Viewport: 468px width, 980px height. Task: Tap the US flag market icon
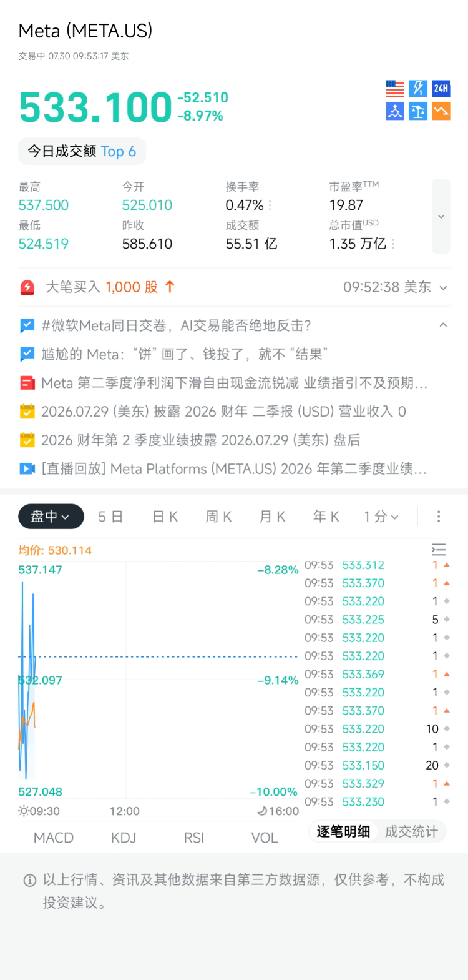point(395,89)
